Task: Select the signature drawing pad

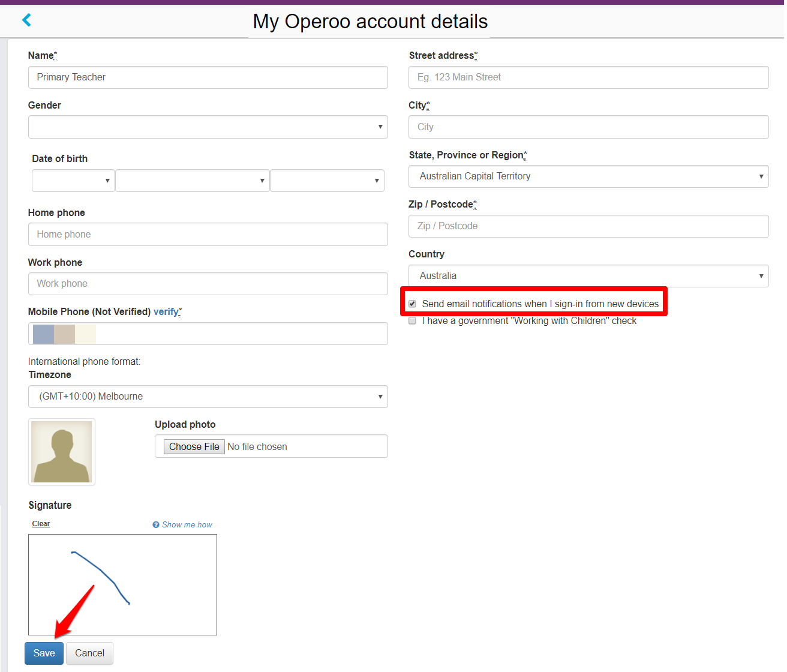Action: [122, 585]
